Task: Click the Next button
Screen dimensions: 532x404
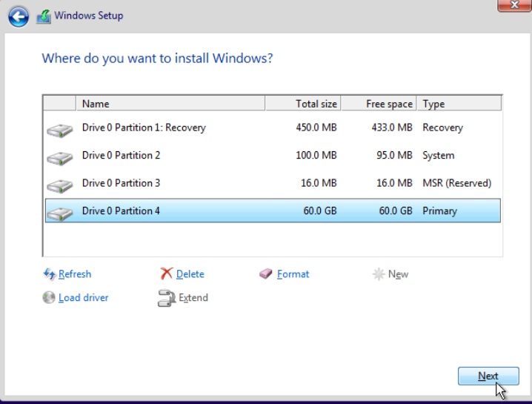Action: coord(488,376)
